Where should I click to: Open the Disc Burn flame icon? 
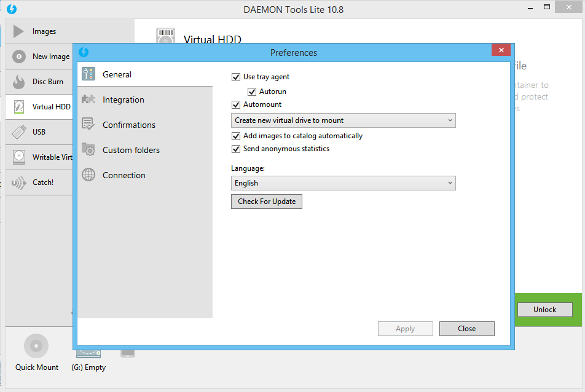tap(19, 82)
